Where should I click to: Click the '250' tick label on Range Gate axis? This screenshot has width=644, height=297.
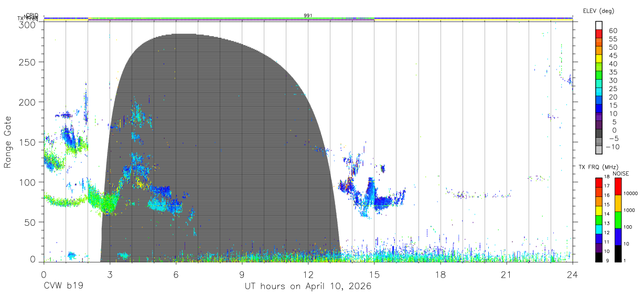pos(27,62)
